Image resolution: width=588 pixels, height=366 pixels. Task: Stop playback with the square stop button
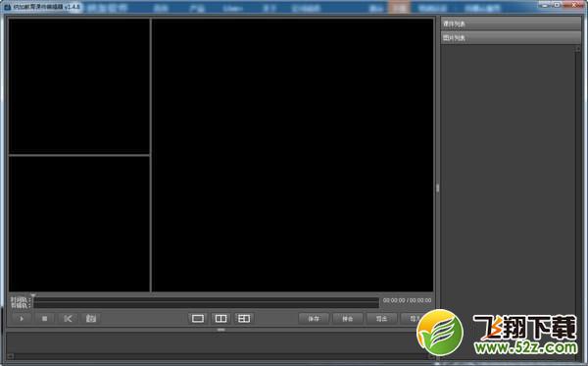pyautogui.click(x=45, y=319)
